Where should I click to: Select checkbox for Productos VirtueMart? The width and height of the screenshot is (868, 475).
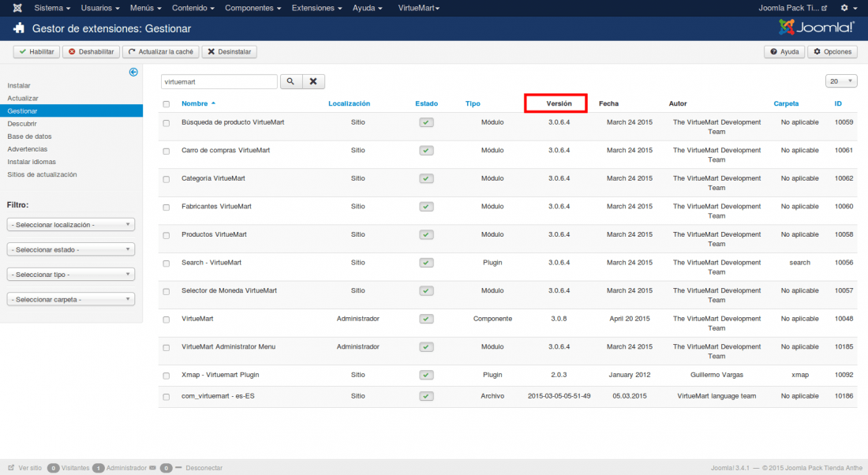[x=166, y=235]
